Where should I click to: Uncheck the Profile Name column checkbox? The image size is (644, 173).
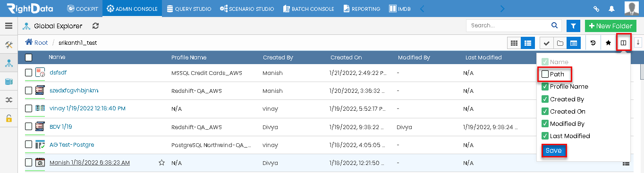click(545, 87)
